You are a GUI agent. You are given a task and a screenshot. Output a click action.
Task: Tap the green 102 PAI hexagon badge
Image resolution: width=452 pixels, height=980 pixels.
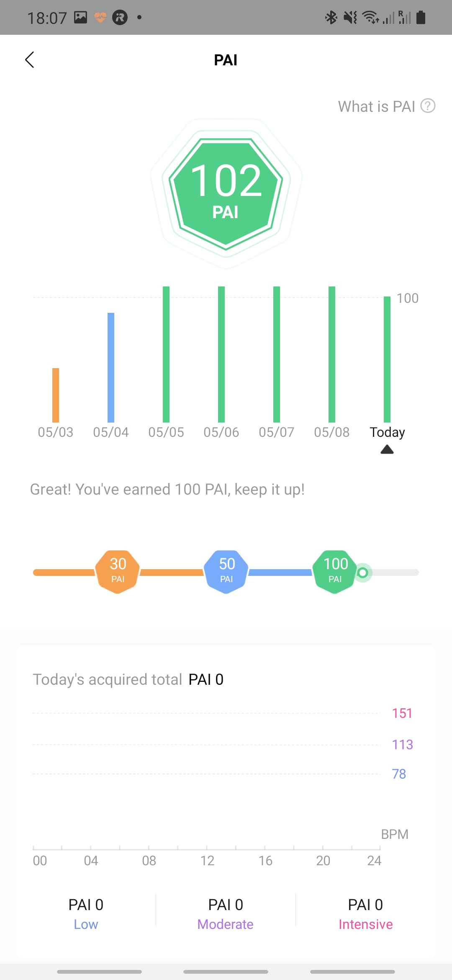226,192
